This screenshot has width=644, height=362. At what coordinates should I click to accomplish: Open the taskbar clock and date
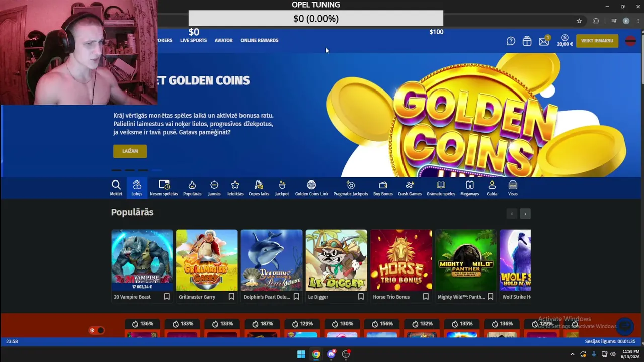click(631, 354)
